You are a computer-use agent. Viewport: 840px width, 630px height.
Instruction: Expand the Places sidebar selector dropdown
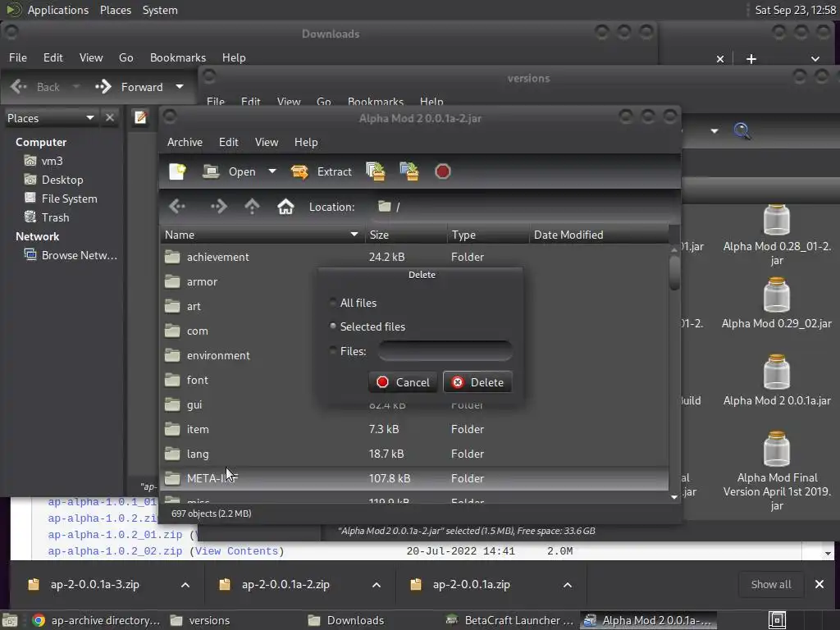coord(90,117)
